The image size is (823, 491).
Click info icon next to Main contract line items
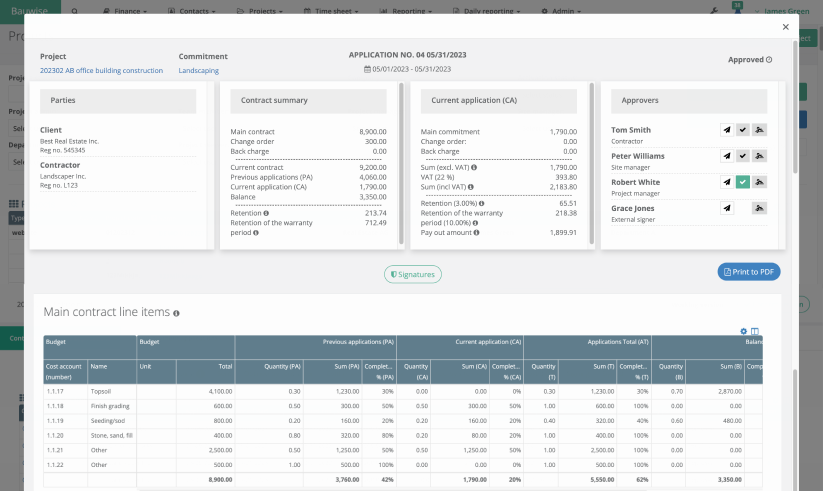click(x=176, y=313)
